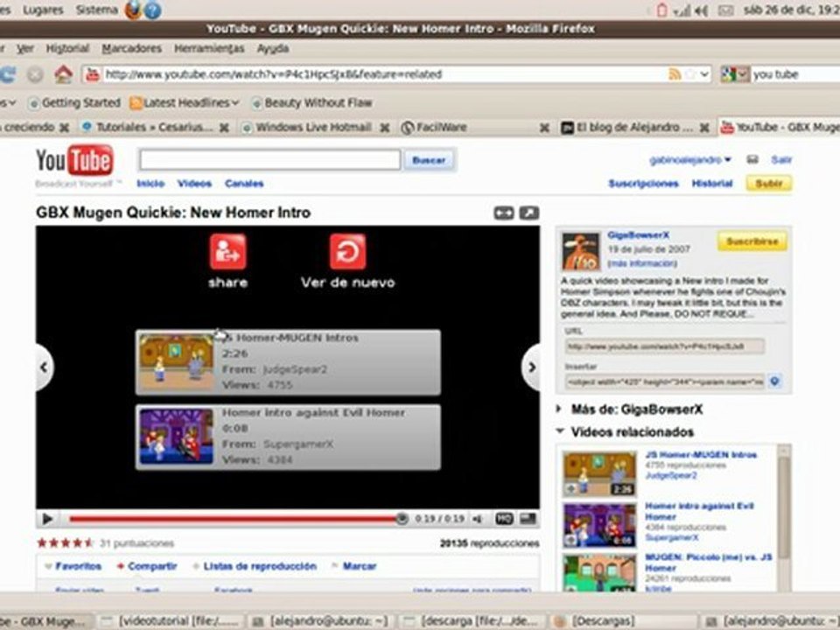Image resolution: width=840 pixels, height=630 pixels.
Task: Open the Herramientas menu
Action: click(209, 49)
